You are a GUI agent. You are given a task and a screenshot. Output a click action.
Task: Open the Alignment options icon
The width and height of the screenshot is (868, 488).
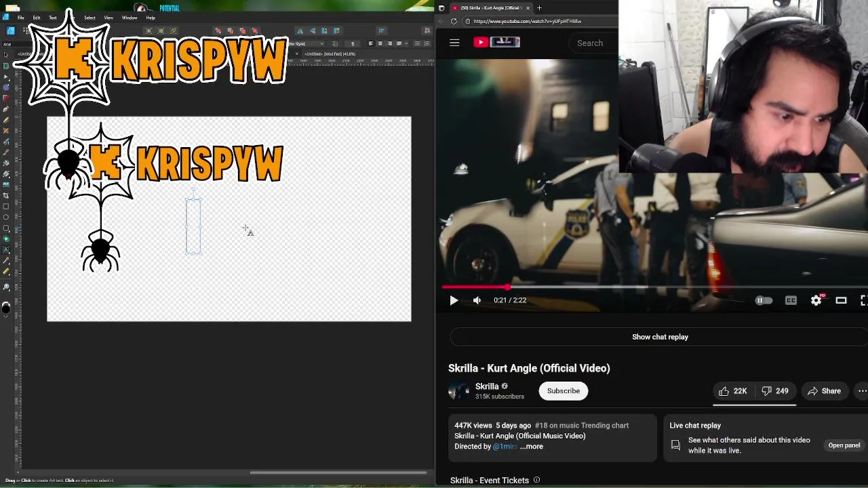(x=382, y=30)
